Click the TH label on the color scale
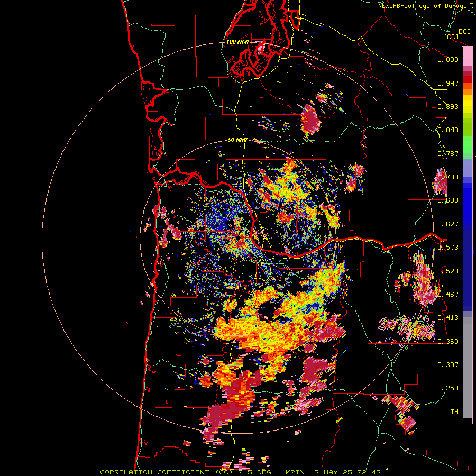Viewport: 476px width, 476px height. coord(454,411)
